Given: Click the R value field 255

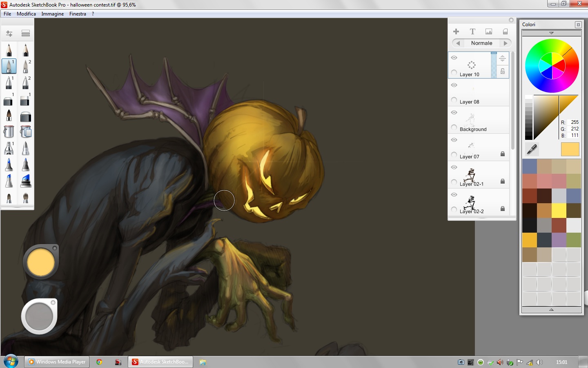Looking at the screenshot, I should point(574,122).
